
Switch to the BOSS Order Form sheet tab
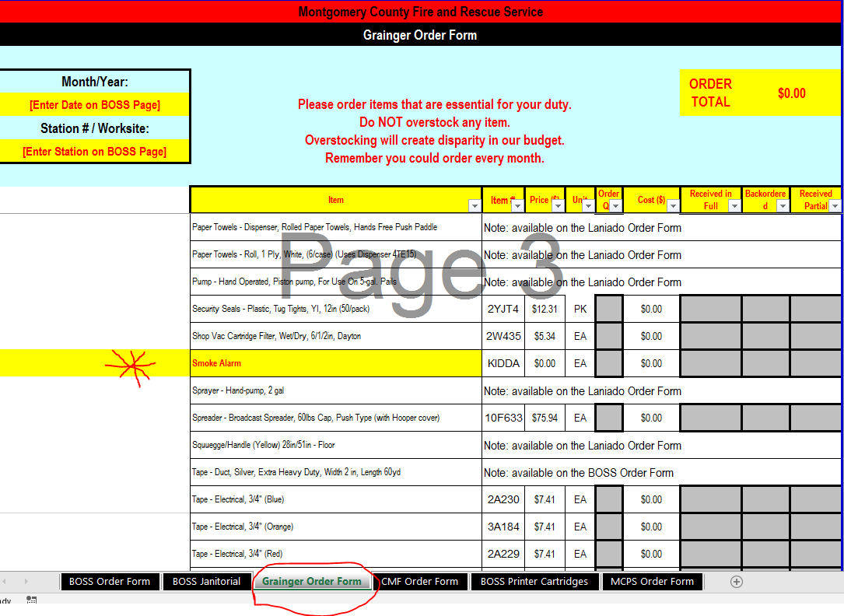pos(110,581)
